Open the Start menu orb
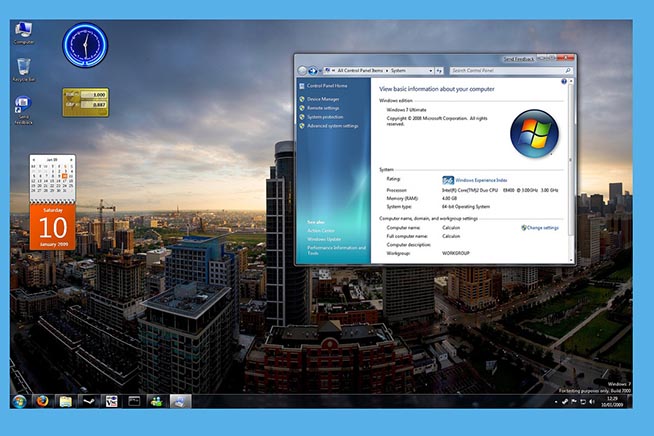 click(19, 401)
